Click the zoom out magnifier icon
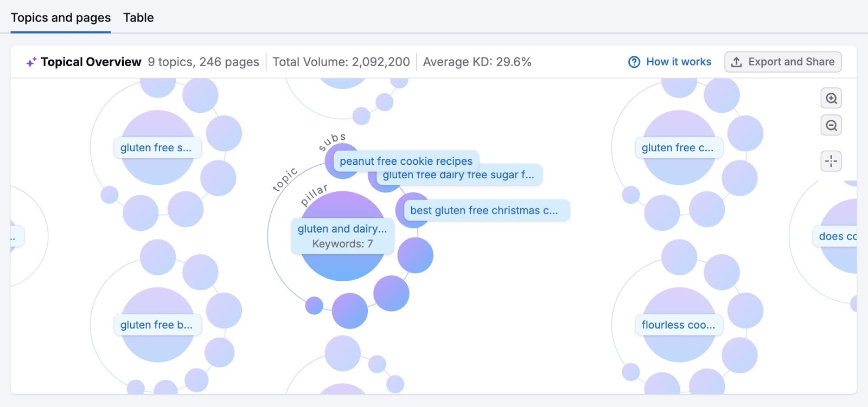Viewport: 868px width, 407px height. pyautogui.click(x=831, y=126)
